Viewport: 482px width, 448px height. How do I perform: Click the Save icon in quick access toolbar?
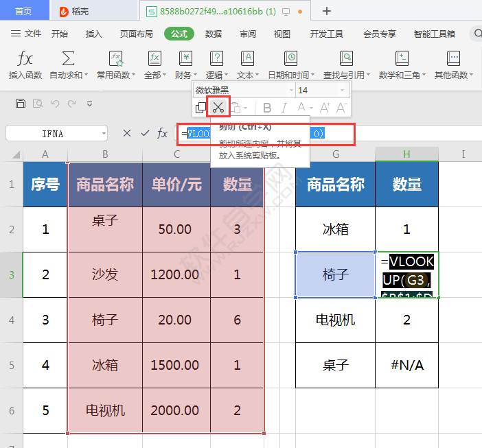(x=21, y=104)
